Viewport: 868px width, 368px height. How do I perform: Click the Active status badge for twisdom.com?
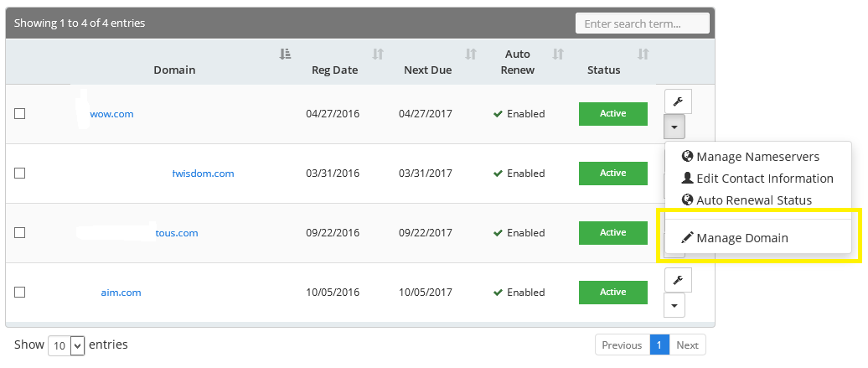[x=612, y=174]
